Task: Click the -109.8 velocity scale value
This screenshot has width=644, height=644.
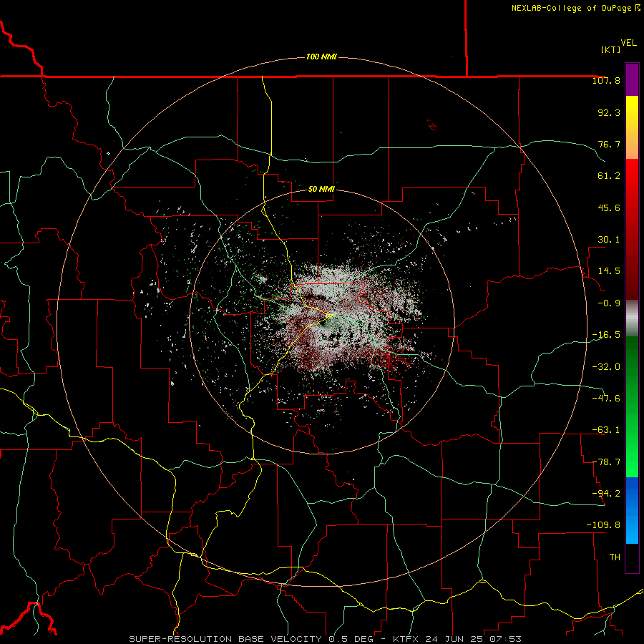Action: pyautogui.click(x=603, y=525)
